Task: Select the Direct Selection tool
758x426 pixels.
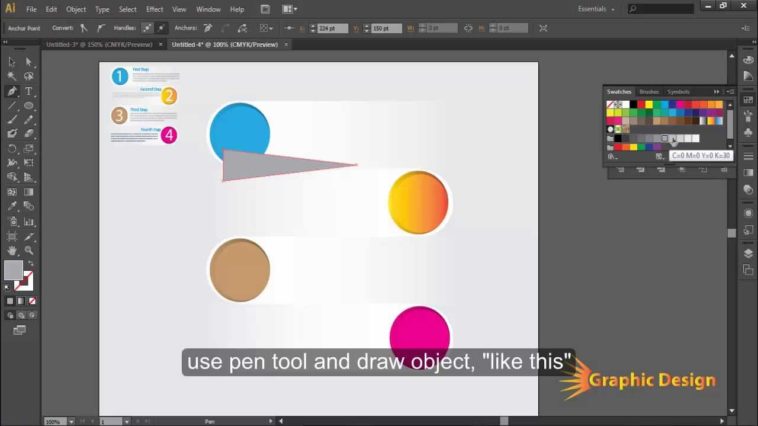Action: tap(29, 62)
